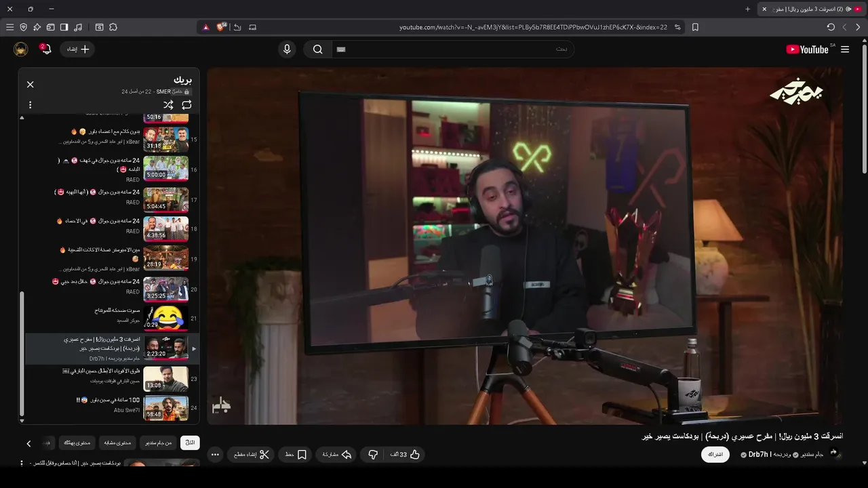Open the extensions puzzle icon
The width and height of the screenshot is (868, 488).
113,27
